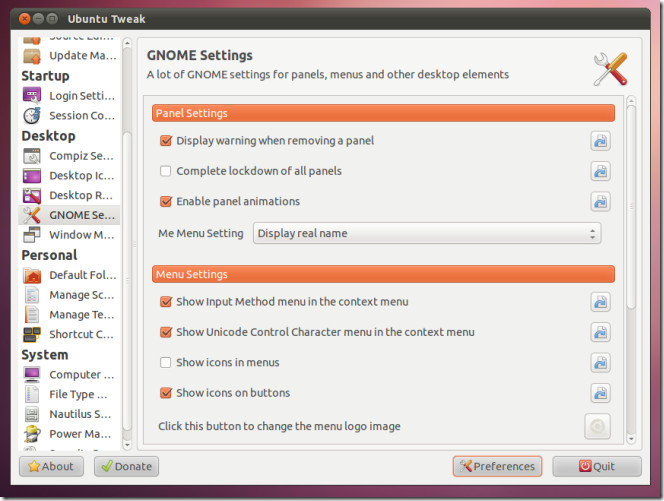The height and width of the screenshot is (501, 664).
Task: Click the Quit button
Action: (x=597, y=466)
